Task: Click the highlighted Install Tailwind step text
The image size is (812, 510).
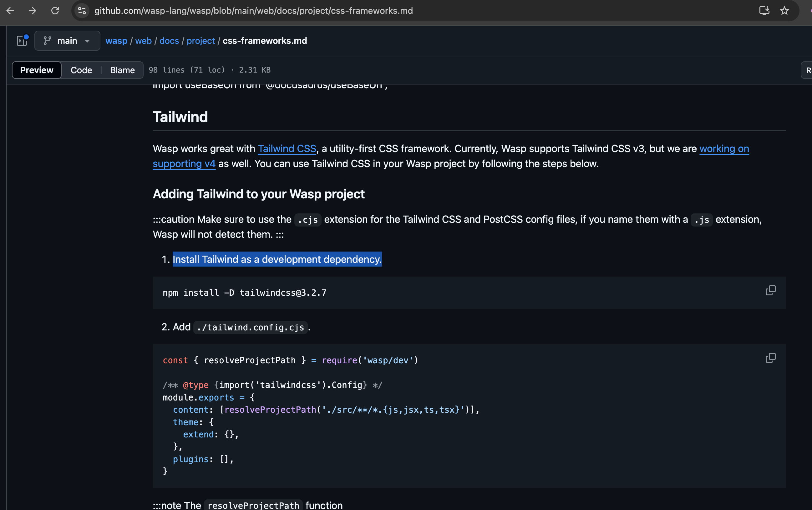Action: point(277,259)
